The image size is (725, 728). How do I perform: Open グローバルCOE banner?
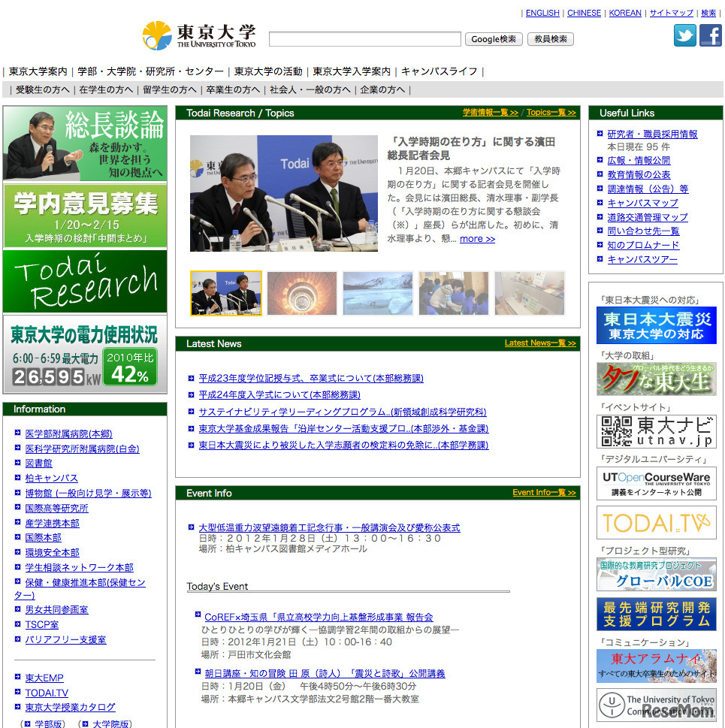(x=657, y=575)
